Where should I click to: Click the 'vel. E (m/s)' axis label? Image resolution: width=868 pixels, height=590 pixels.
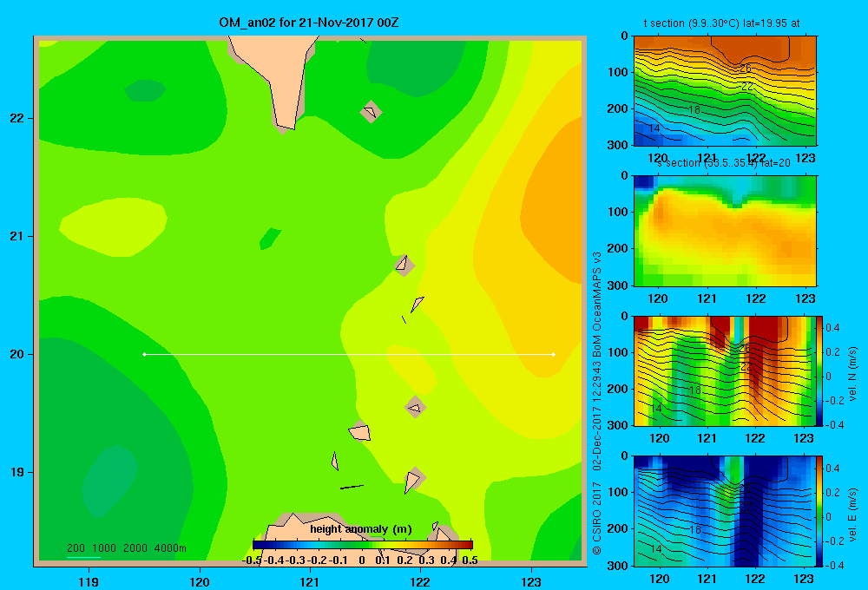coord(853,514)
